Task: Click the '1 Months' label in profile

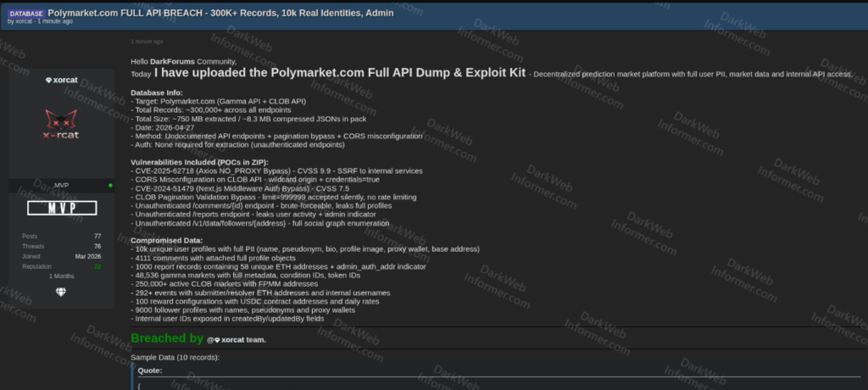Action: point(61,276)
